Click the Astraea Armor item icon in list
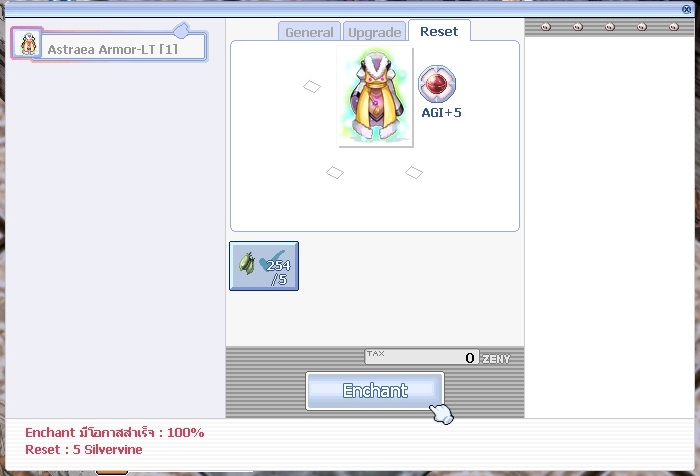700x476 pixels. pyautogui.click(x=27, y=44)
